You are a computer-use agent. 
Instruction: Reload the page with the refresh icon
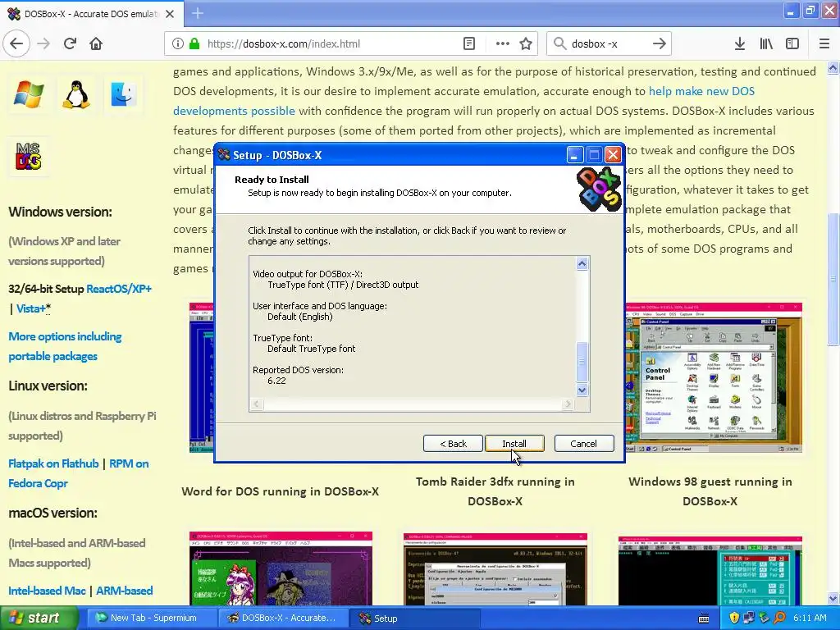[70, 43]
